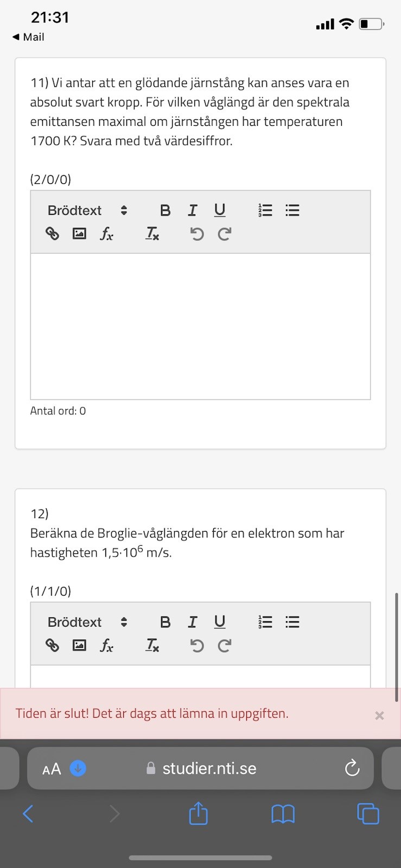This screenshot has width=401, height=868.
Task: Open Brödtext style dropdown for question 12
Action: pyautogui.click(x=87, y=622)
